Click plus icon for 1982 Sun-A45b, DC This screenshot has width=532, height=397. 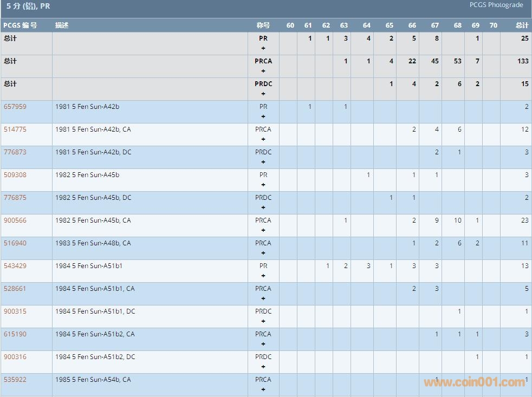pyautogui.click(x=263, y=207)
